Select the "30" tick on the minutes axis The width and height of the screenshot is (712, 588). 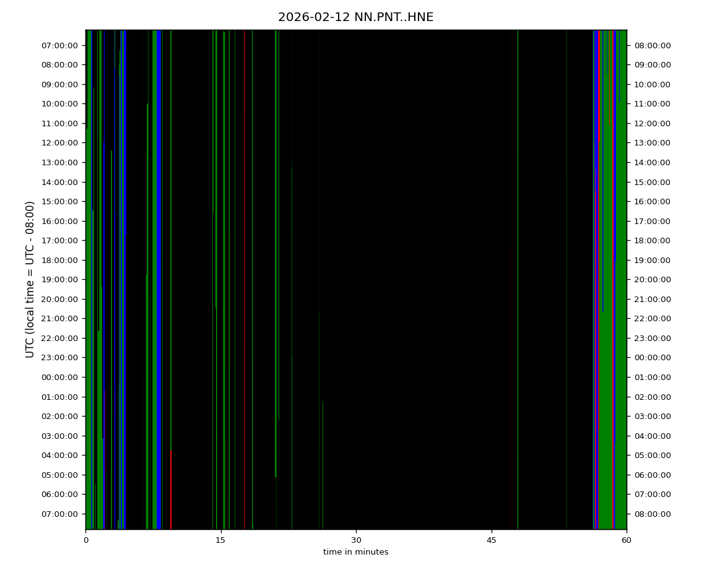(356, 540)
